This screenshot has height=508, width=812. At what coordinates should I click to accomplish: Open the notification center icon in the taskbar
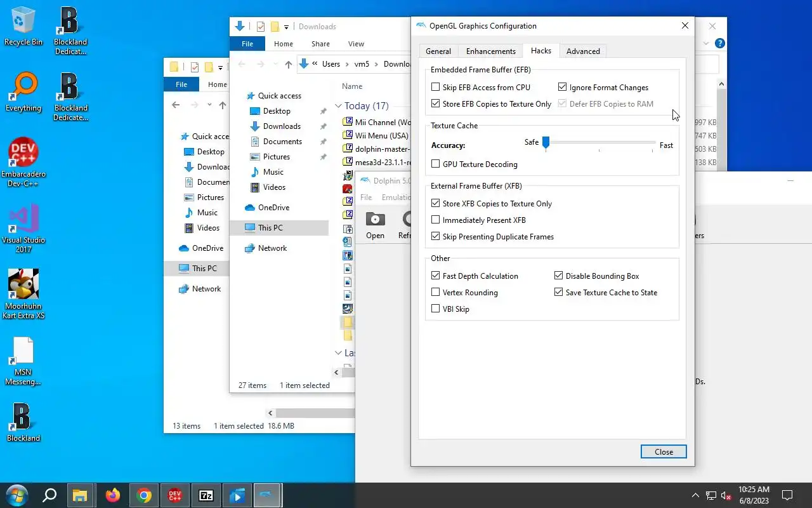tap(787, 495)
